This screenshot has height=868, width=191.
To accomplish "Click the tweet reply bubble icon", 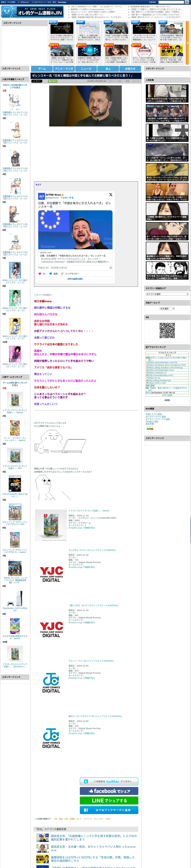I will point(51,274).
